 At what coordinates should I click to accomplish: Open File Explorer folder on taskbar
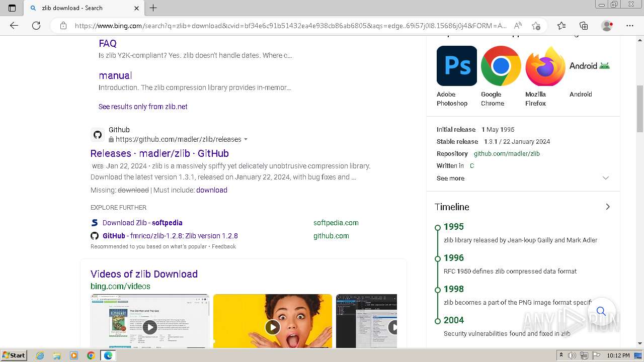pyautogui.click(x=57, y=355)
